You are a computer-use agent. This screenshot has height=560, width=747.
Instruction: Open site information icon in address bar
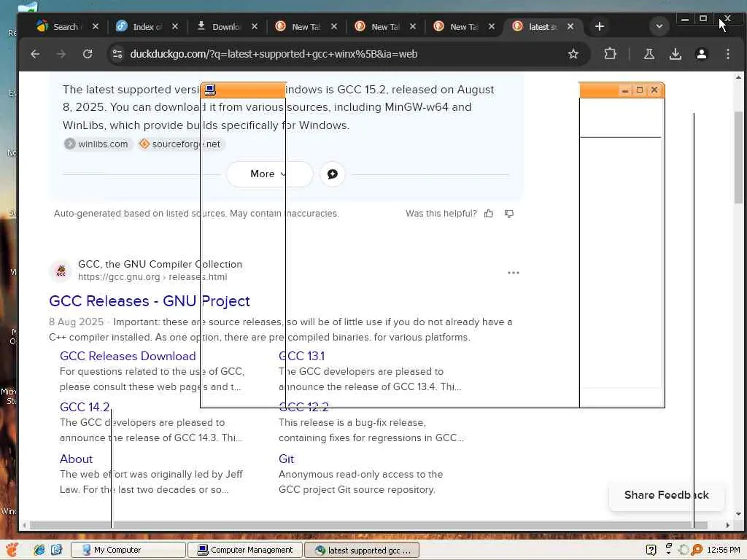point(117,54)
